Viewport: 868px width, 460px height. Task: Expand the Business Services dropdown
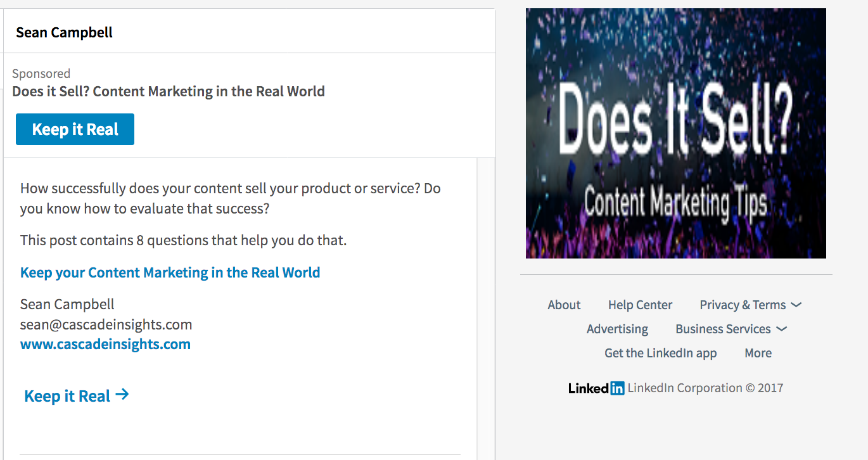pyautogui.click(x=723, y=329)
